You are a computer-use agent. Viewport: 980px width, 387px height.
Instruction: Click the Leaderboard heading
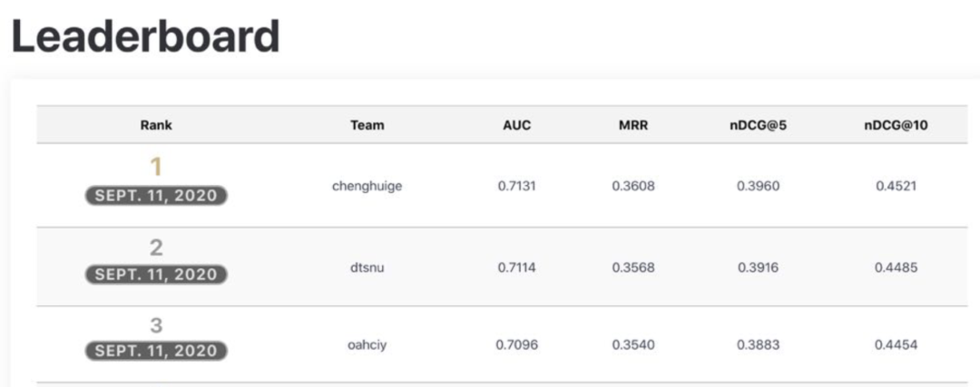click(145, 36)
